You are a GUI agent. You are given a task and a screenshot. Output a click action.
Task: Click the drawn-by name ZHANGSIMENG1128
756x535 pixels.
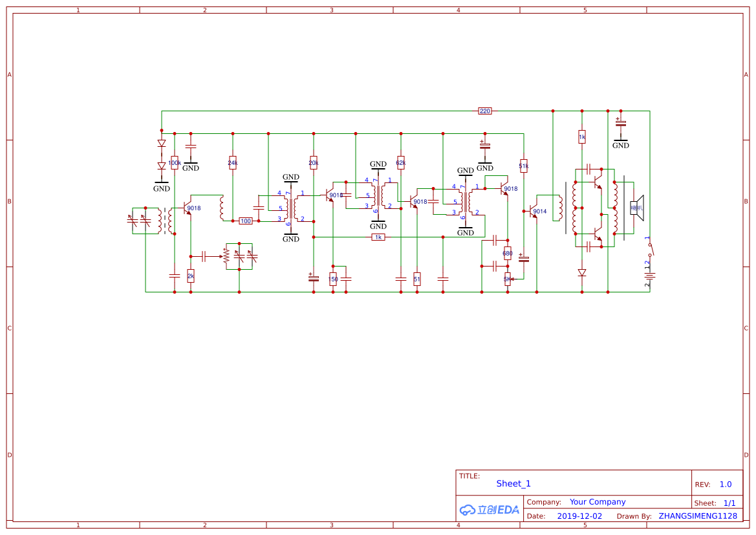pyautogui.click(x=698, y=516)
